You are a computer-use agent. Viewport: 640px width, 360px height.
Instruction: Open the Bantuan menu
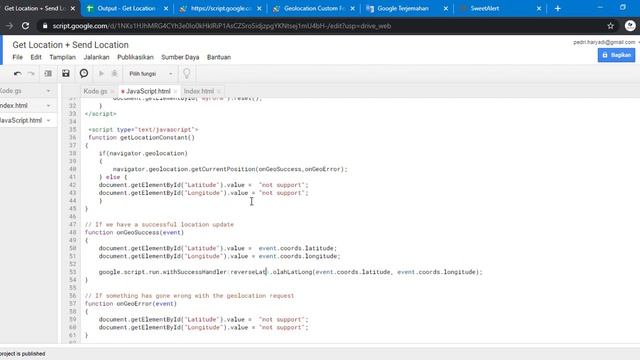pyautogui.click(x=219, y=57)
